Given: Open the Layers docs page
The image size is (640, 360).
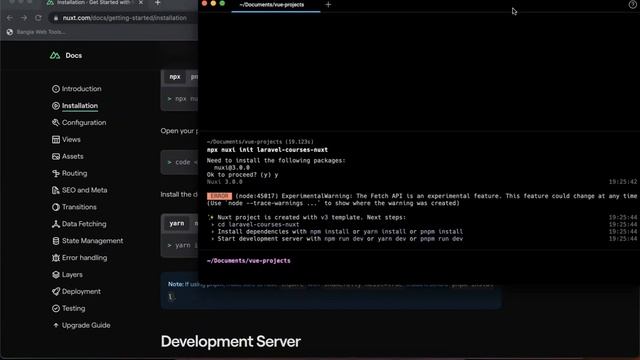Looking at the screenshot, I should coord(72,275).
